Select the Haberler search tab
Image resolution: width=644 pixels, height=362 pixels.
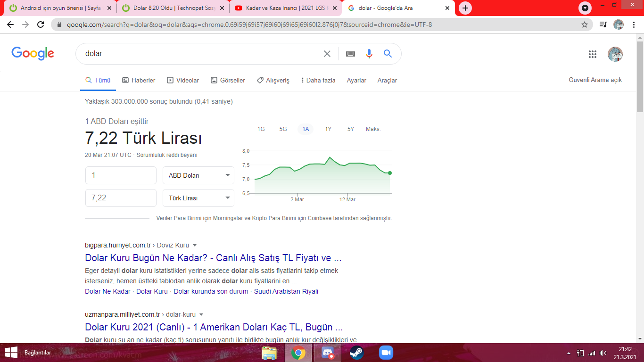point(139,81)
